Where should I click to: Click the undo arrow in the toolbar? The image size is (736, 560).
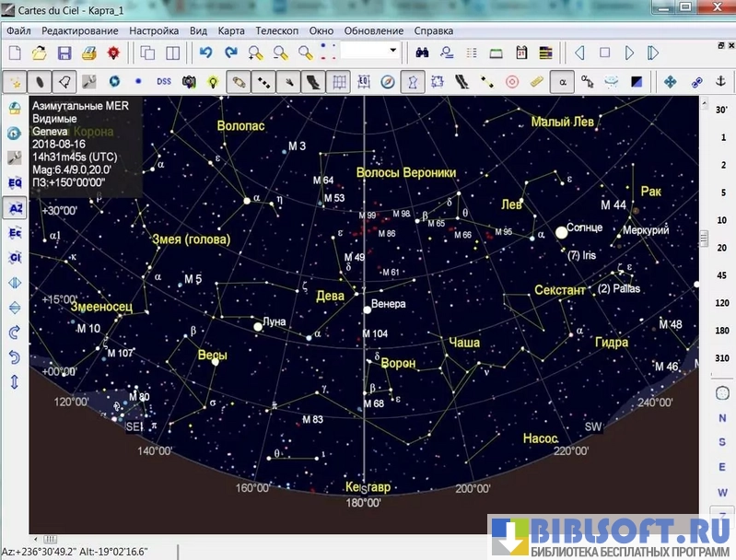tap(206, 53)
